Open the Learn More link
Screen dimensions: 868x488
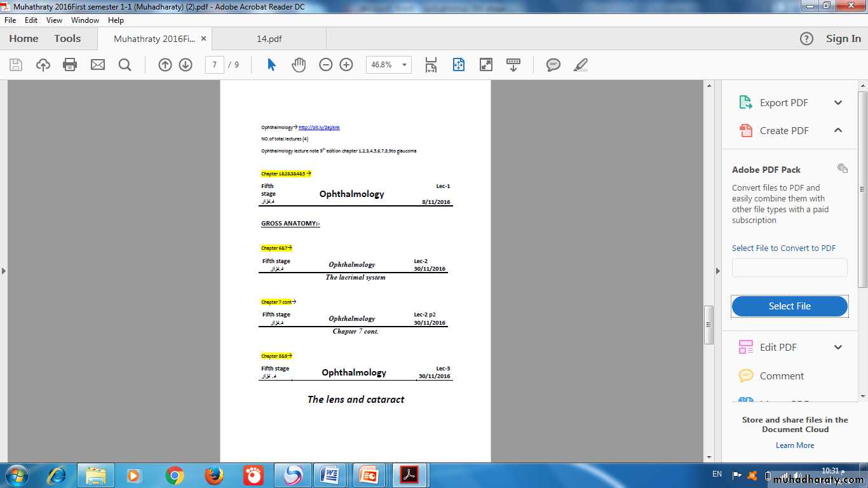coord(794,445)
